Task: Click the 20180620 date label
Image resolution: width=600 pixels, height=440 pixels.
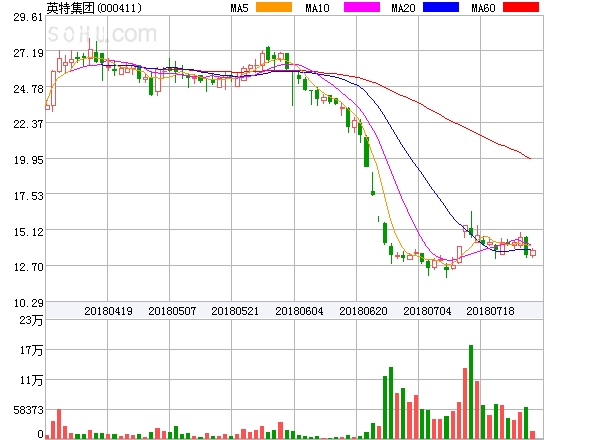Action: tap(363, 311)
